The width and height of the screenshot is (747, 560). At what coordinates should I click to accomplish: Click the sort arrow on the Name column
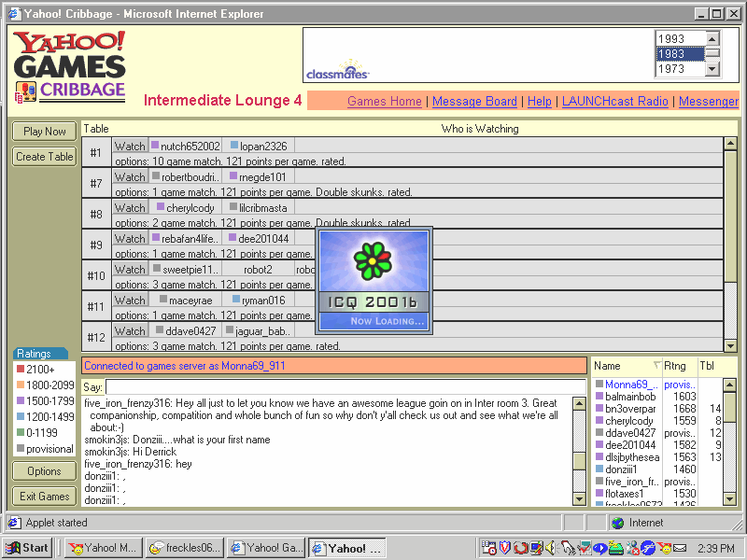pyautogui.click(x=657, y=365)
